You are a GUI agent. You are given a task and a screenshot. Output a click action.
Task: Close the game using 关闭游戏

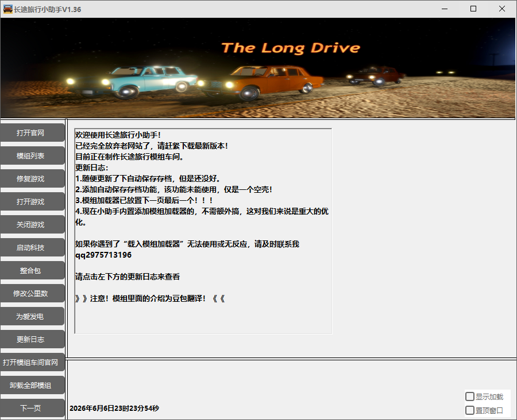32,225
